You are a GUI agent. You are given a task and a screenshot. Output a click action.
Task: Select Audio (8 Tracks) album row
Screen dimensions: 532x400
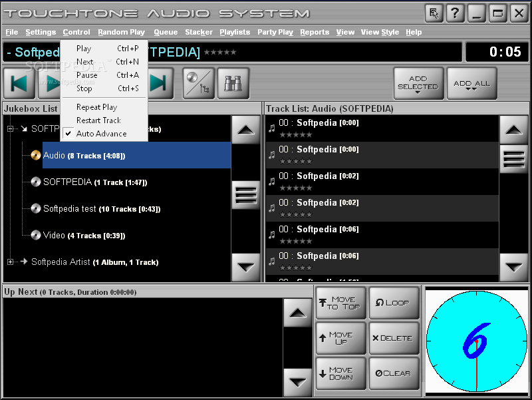(136, 155)
